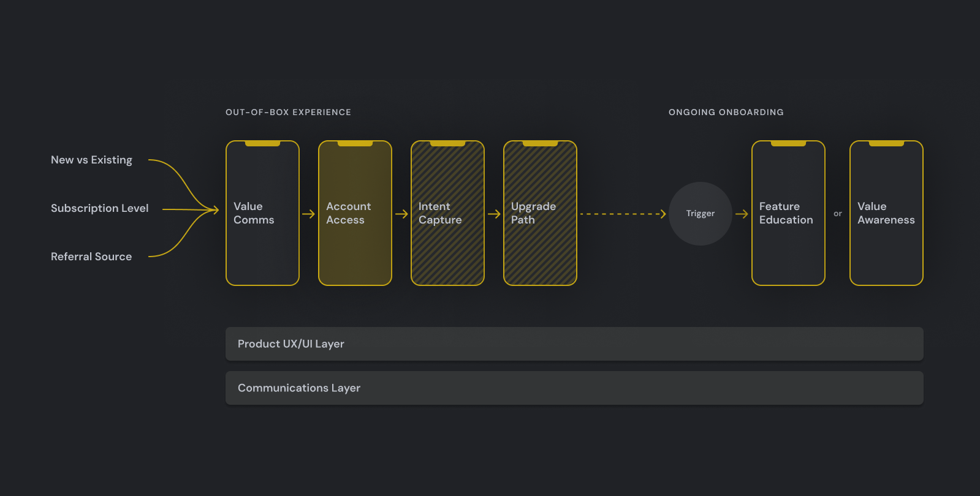
Task: Click arrow between Intent Capture and Upgrade Path
Action: coord(494,214)
